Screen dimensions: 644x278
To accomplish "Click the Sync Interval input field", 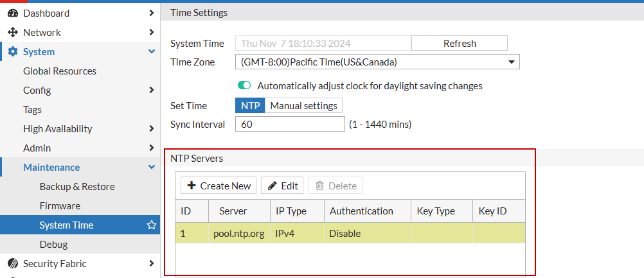I will pyautogui.click(x=290, y=124).
